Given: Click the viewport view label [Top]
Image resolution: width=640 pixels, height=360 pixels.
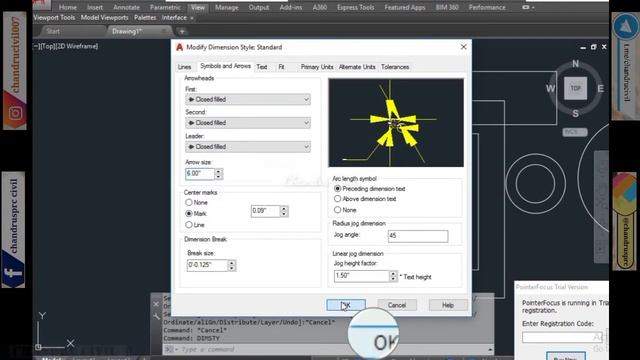Looking at the screenshot, I should (47, 46).
